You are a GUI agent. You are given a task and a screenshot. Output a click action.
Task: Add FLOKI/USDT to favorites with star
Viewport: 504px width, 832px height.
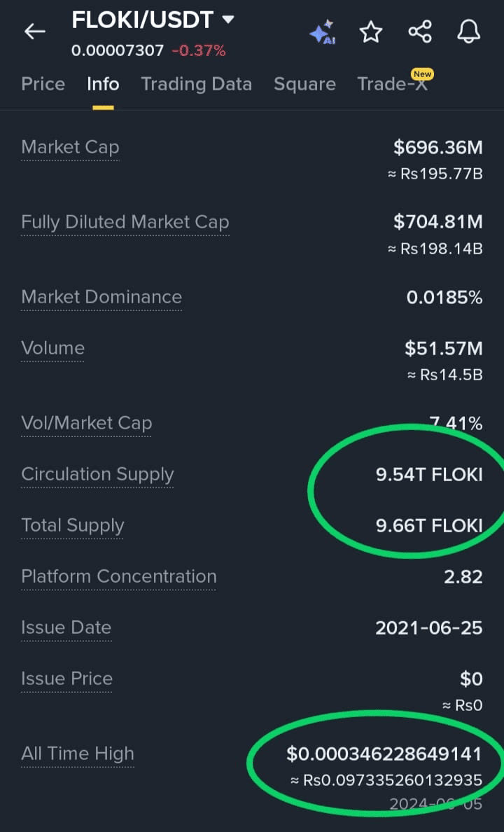(371, 32)
